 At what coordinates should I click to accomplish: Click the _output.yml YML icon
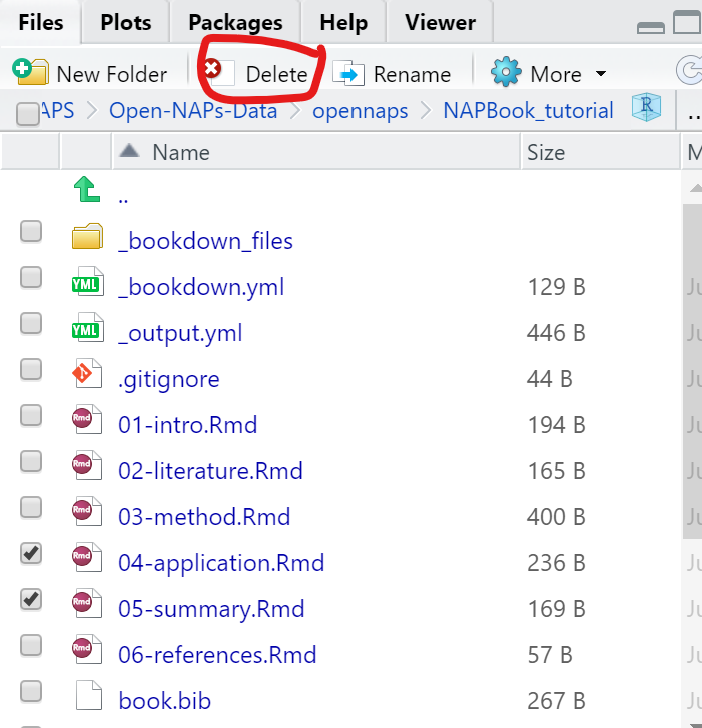pyautogui.click(x=88, y=332)
